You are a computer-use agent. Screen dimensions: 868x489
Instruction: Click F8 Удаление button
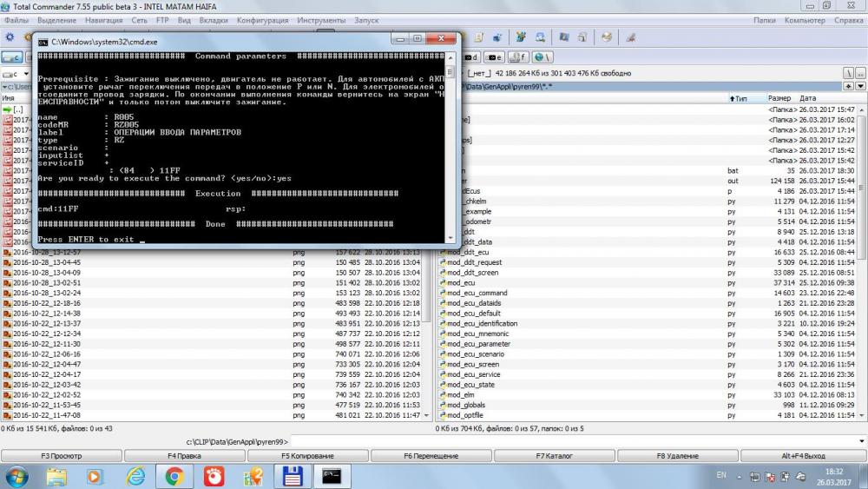pos(678,456)
